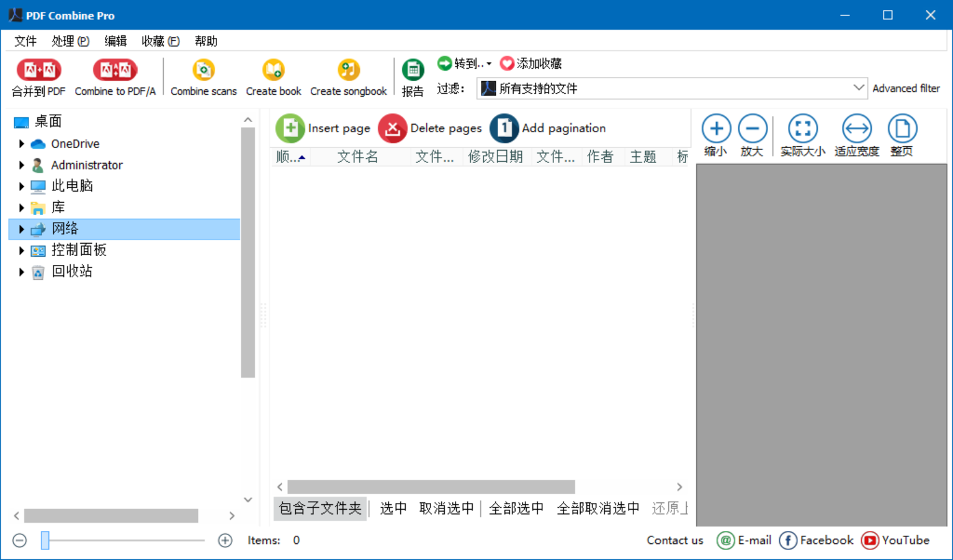The width and height of the screenshot is (953, 560).
Task: Click the zoom-out minus icon in status bar
Action: pyautogui.click(x=20, y=541)
